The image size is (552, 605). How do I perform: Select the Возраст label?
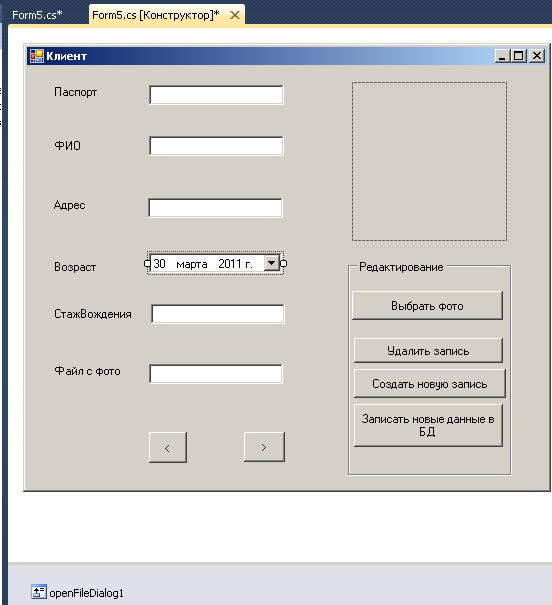pyautogui.click(x=75, y=267)
